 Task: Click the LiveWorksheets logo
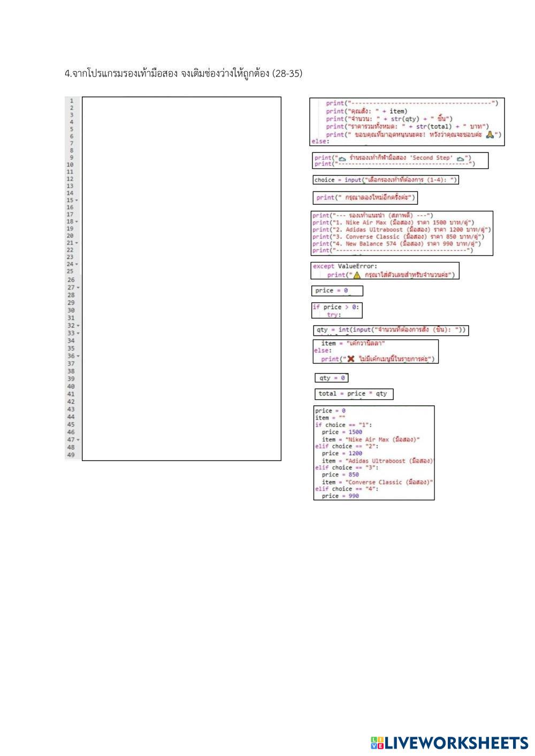point(448,743)
